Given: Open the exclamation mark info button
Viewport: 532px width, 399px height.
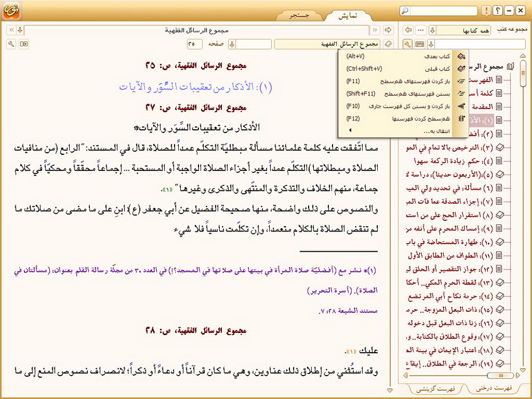Looking at the screenshot, I should [487, 11].
